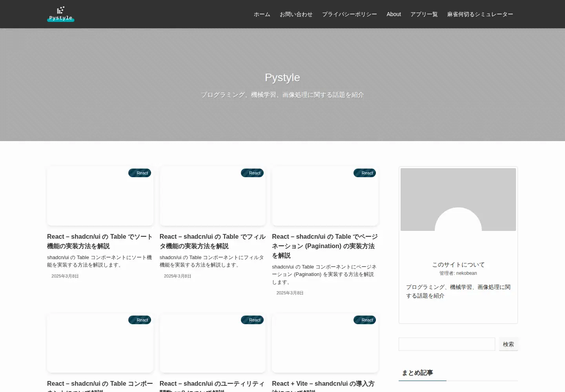Click the React tag on the ページネーション article

(x=365, y=173)
